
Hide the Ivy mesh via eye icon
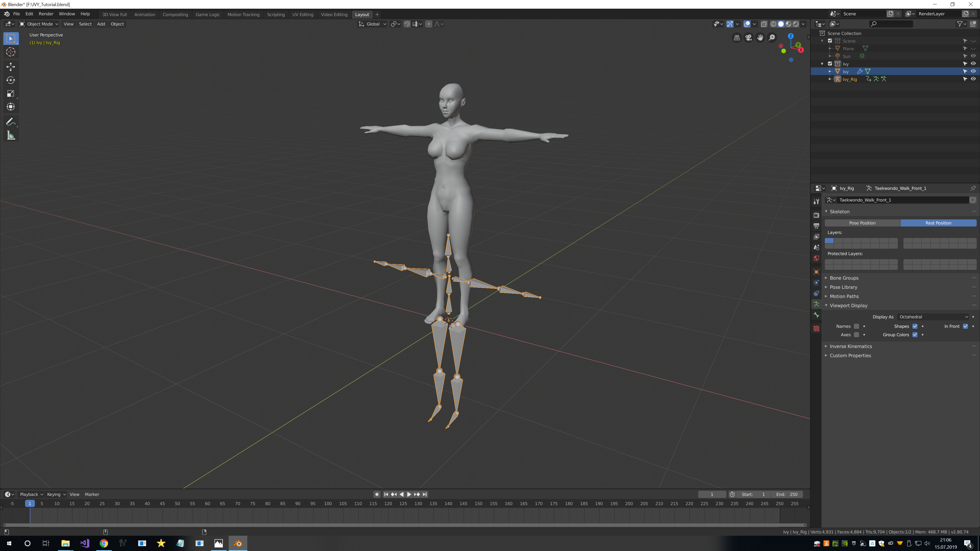point(973,71)
